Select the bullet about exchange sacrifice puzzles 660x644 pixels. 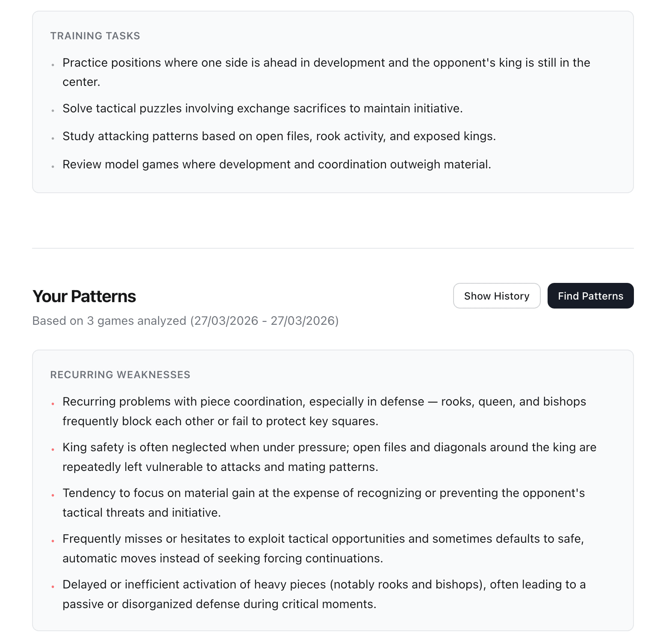[x=262, y=109]
